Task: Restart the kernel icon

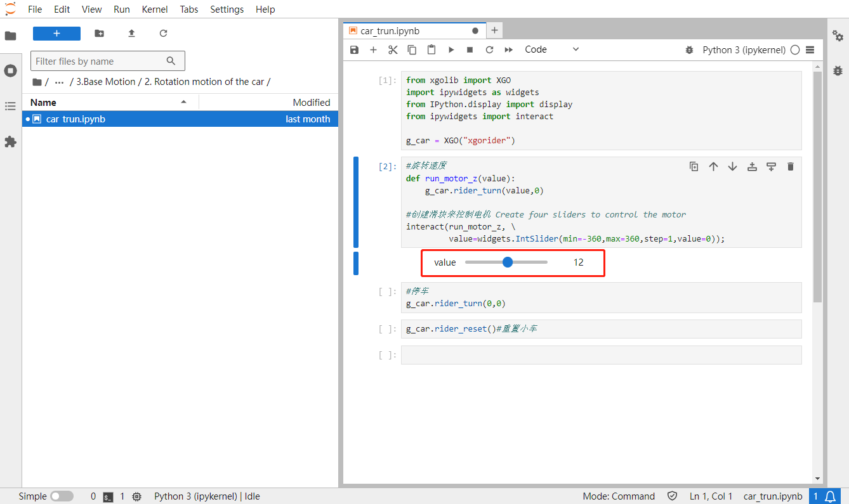Action: pos(489,49)
